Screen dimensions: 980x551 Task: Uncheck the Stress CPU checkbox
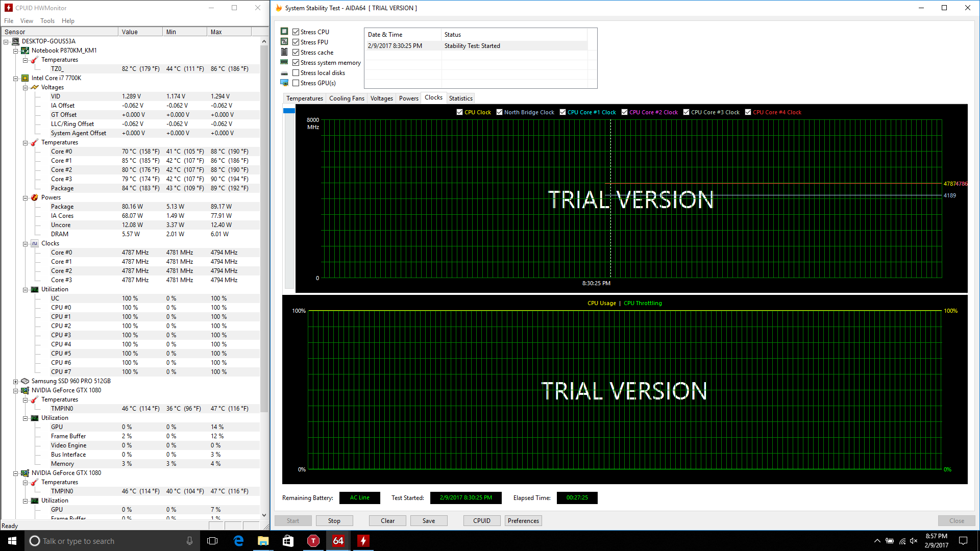pyautogui.click(x=296, y=32)
